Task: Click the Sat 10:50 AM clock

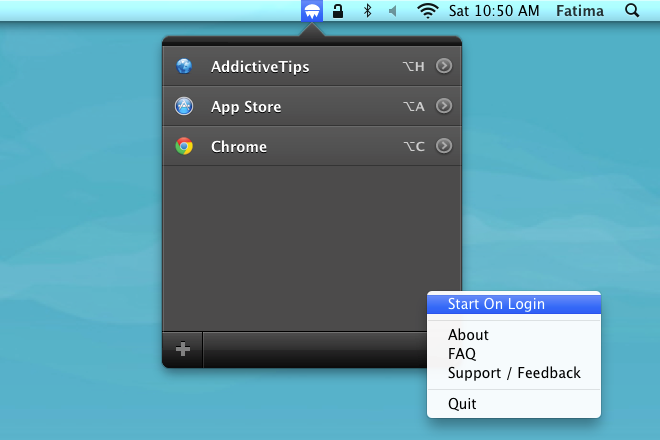Action: (x=494, y=11)
